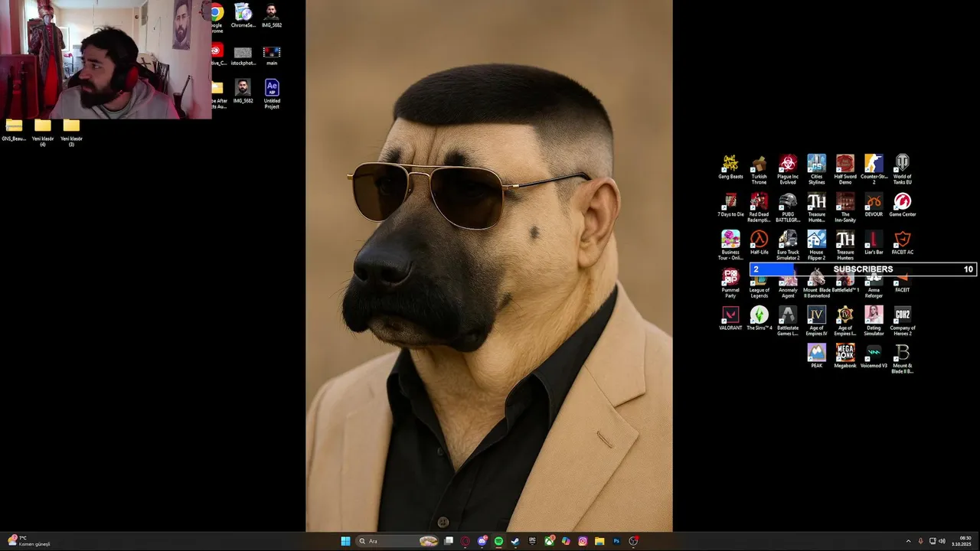Open the Xbox app in taskbar
This screenshot has width=980, height=551.
click(x=549, y=541)
